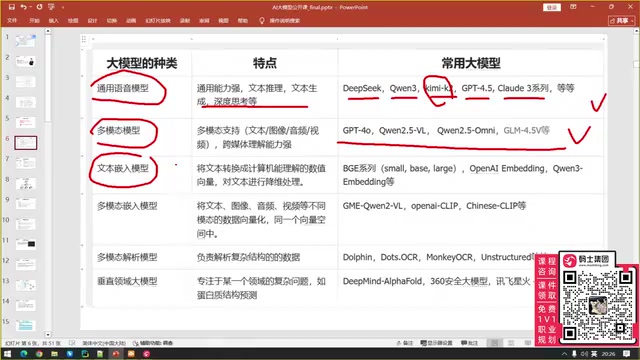This screenshot has height=360, width=640.
Task: Select slide 1 thumbnail
Action: tap(25, 41)
